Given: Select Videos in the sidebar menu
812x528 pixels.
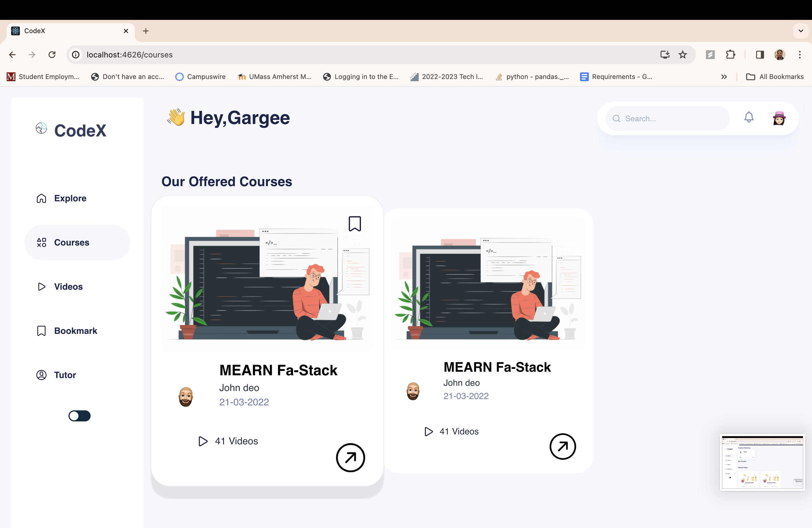Looking at the screenshot, I should point(68,287).
